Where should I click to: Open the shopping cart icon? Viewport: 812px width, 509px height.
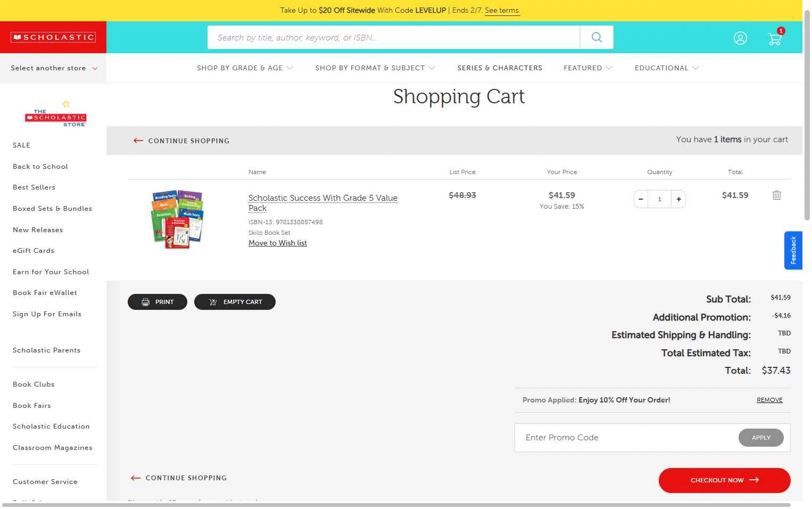click(x=775, y=38)
